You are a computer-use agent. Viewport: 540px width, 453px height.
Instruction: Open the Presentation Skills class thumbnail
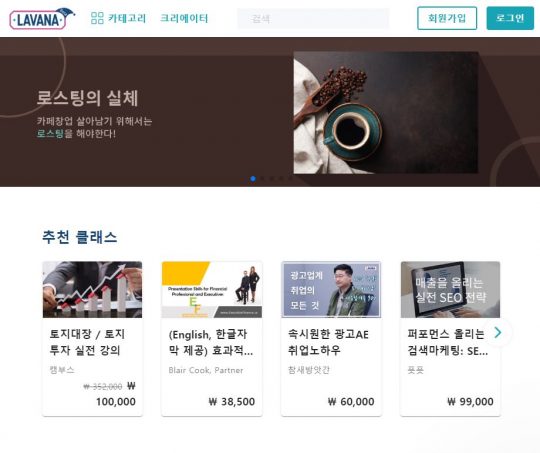pos(212,289)
